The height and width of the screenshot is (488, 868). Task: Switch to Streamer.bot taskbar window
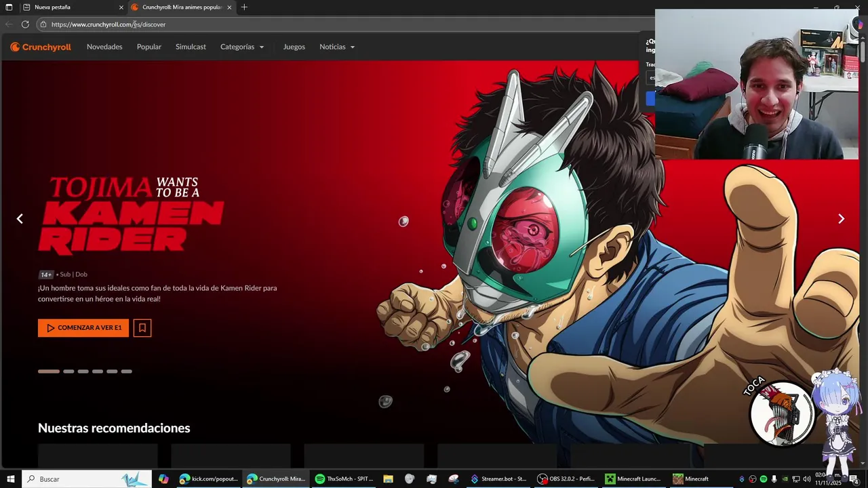coord(498,479)
